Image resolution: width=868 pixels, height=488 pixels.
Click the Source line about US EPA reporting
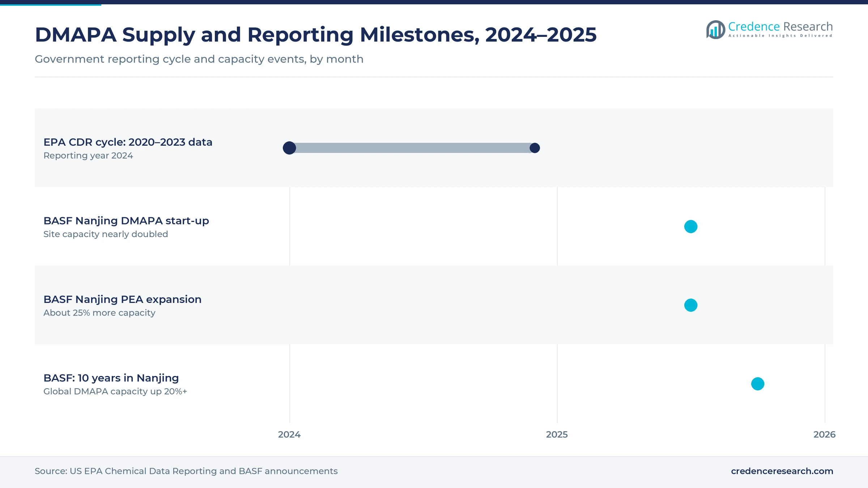coord(186,471)
